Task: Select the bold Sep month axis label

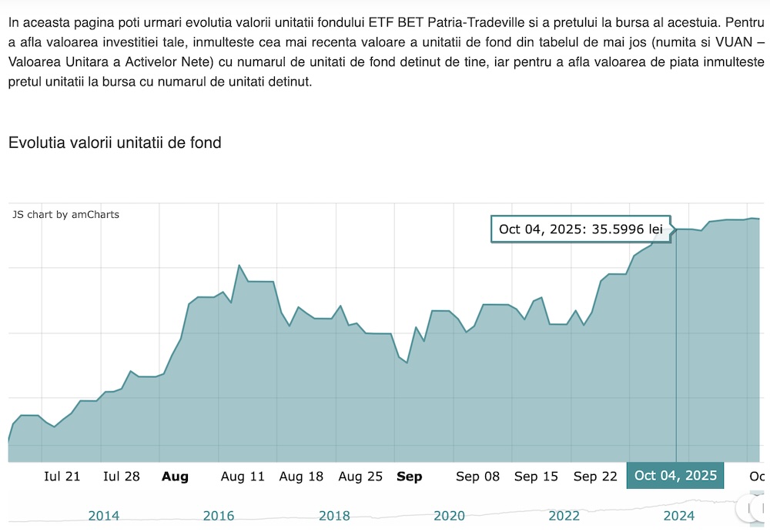Action: 409,477
